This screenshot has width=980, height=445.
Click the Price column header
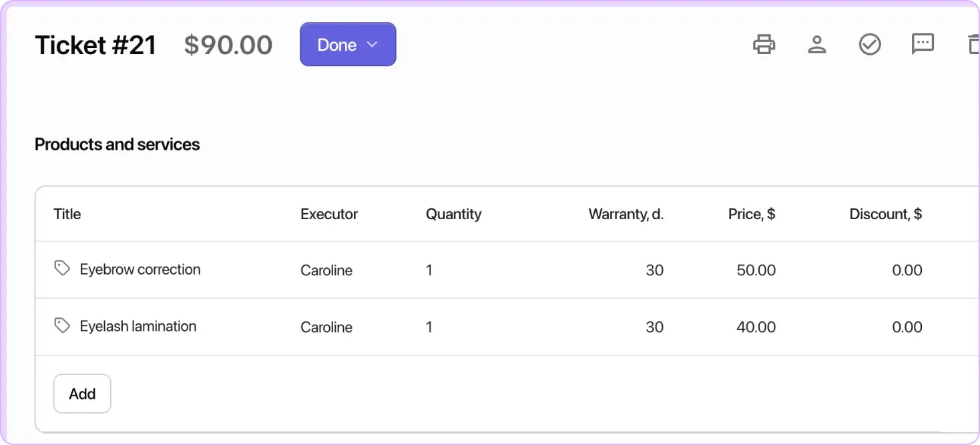(752, 214)
